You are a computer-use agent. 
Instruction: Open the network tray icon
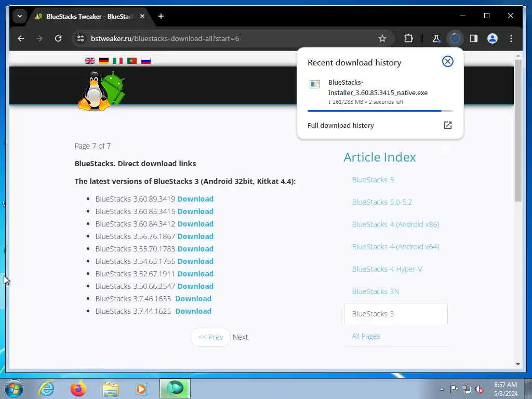[467, 389]
